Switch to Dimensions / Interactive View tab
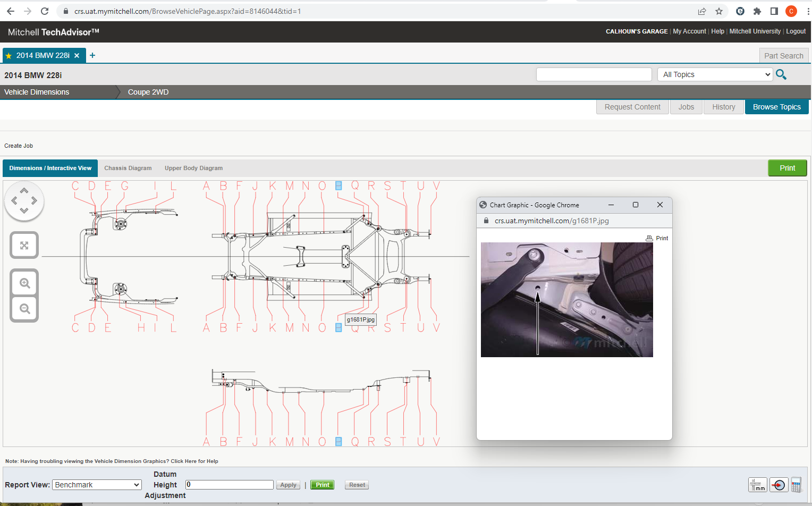Screen dimensions: 812x506 point(50,168)
